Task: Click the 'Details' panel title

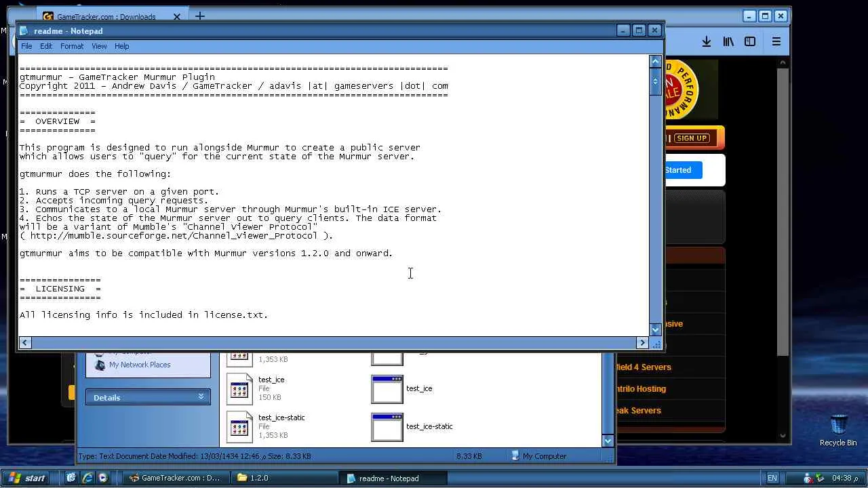Action: (x=106, y=397)
